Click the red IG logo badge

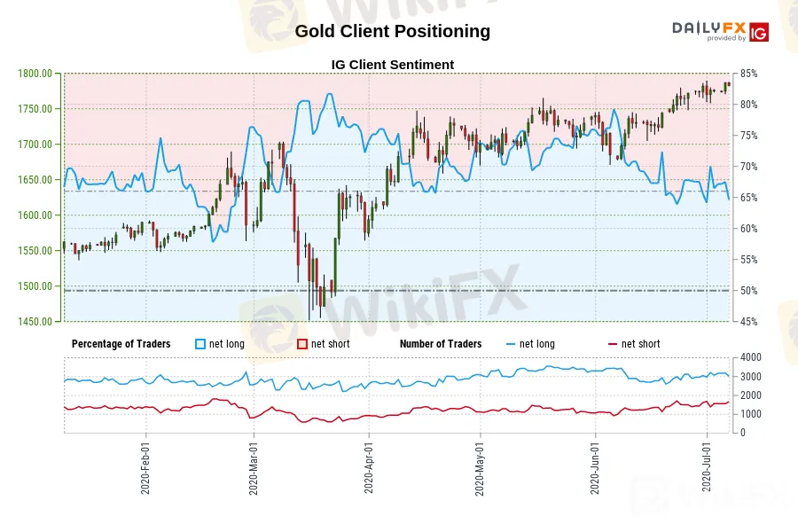point(758,33)
